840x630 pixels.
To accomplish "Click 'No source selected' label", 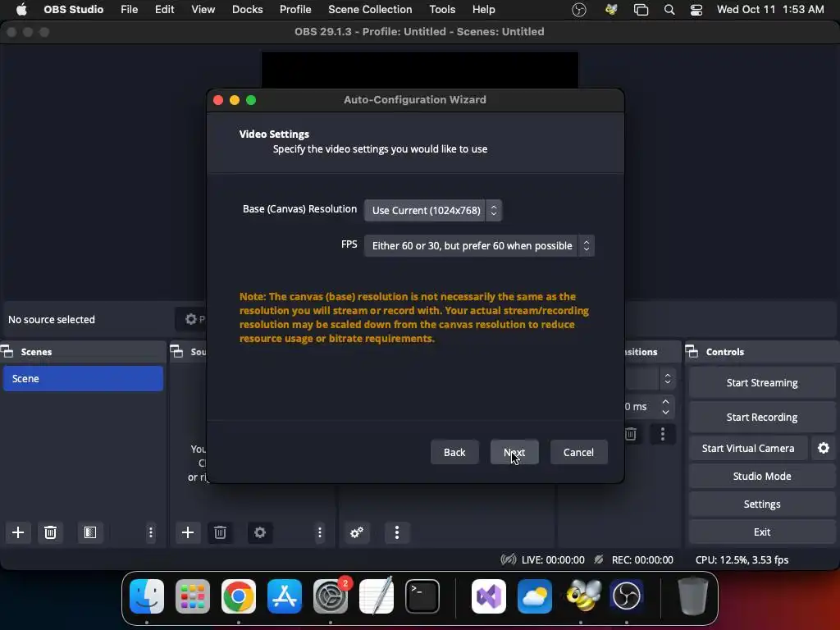I will (52, 319).
